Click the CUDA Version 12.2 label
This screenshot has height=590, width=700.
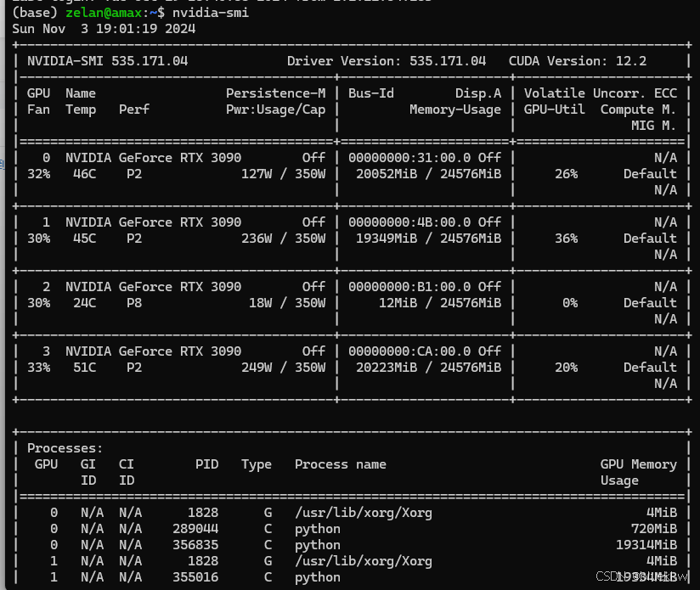578,61
